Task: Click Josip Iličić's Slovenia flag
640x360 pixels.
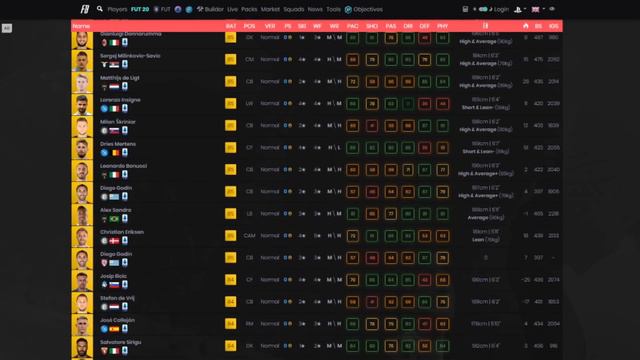Action: coord(115,285)
